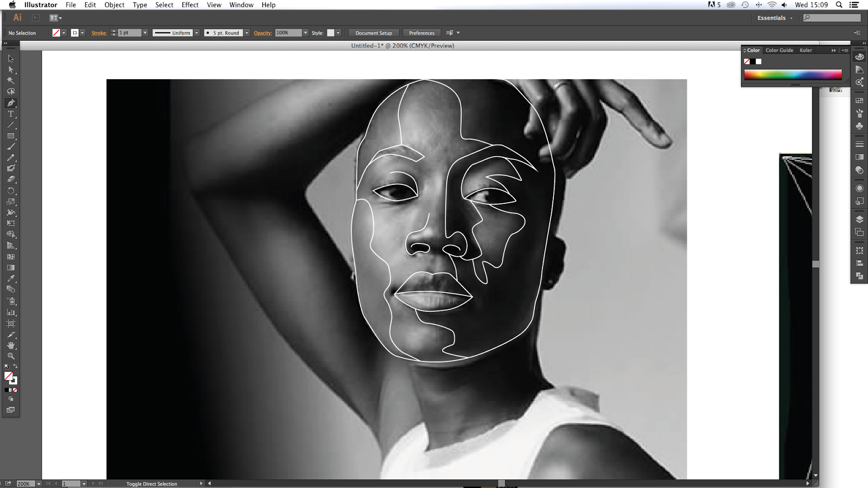The image size is (868, 488).
Task: Select the Selection tool (black arrow)
Action: tap(11, 59)
